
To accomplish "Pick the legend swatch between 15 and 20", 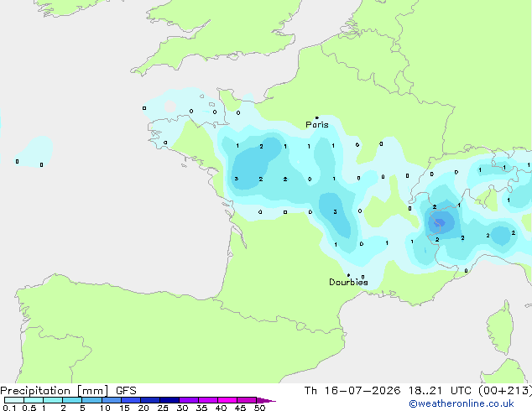I will point(131,400).
